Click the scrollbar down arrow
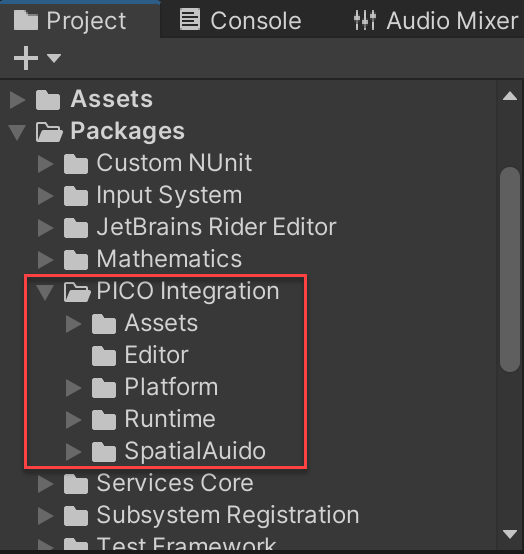The image size is (524, 554). tap(510, 534)
